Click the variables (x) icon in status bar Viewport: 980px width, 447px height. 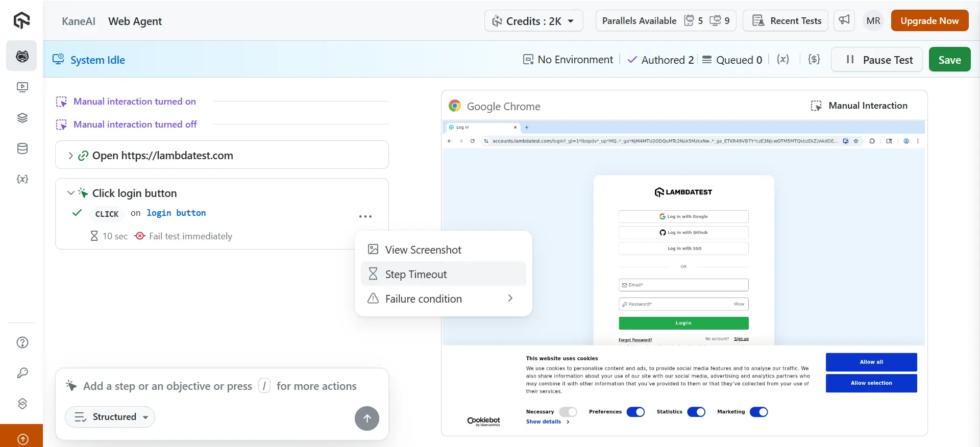click(783, 60)
